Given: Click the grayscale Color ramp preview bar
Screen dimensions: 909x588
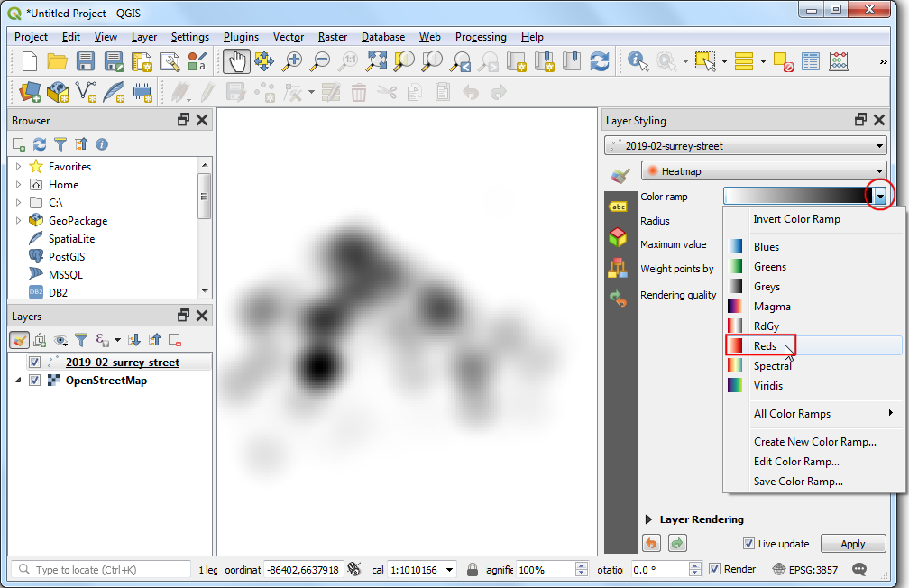Looking at the screenshot, I should coord(794,196).
